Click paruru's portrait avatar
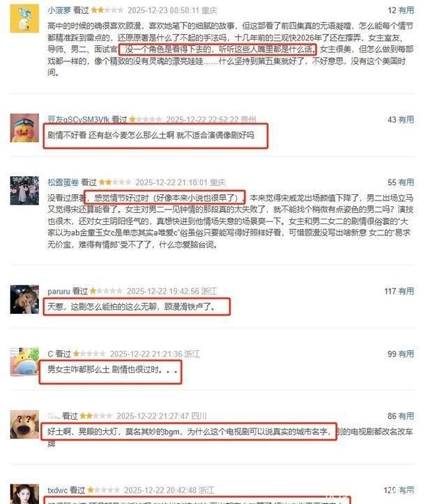Viewport: 446px width, 504px height. coord(24,299)
